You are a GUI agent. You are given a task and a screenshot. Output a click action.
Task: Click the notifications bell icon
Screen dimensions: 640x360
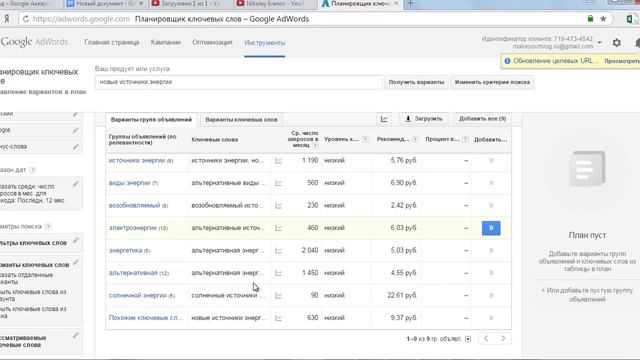click(638, 42)
